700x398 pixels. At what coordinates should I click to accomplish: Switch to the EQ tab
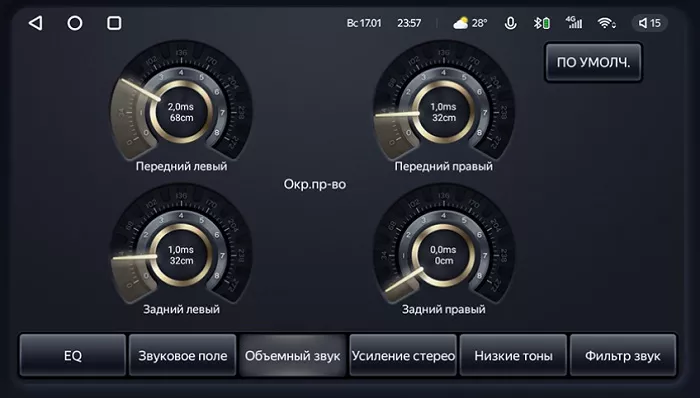[72, 356]
